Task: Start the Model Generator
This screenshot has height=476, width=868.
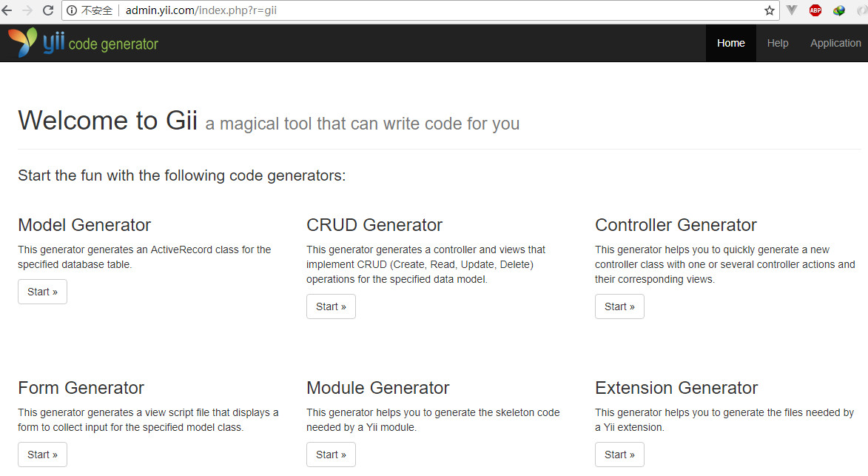Action: pos(42,292)
